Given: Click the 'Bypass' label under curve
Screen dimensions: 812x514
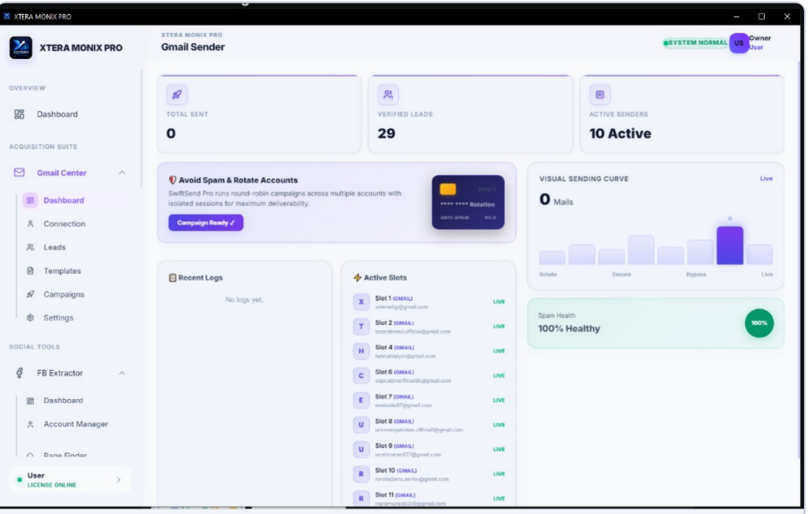Looking at the screenshot, I should pyautogui.click(x=696, y=274).
